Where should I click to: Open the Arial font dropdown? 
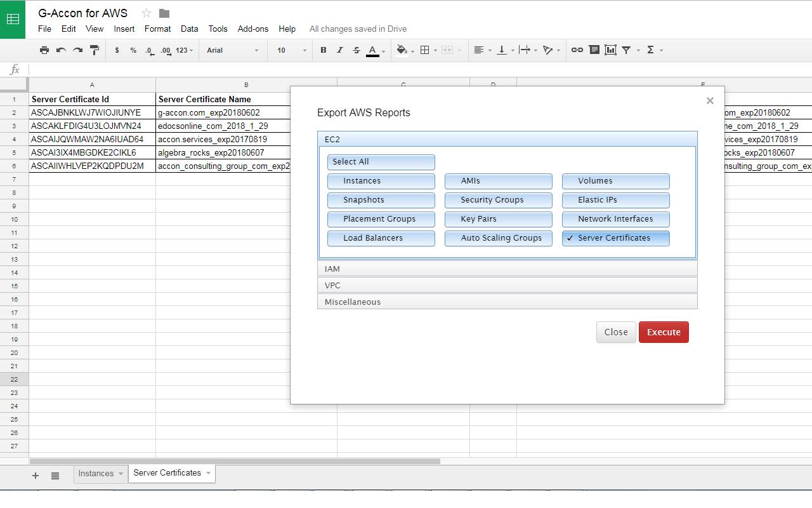click(232, 50)
